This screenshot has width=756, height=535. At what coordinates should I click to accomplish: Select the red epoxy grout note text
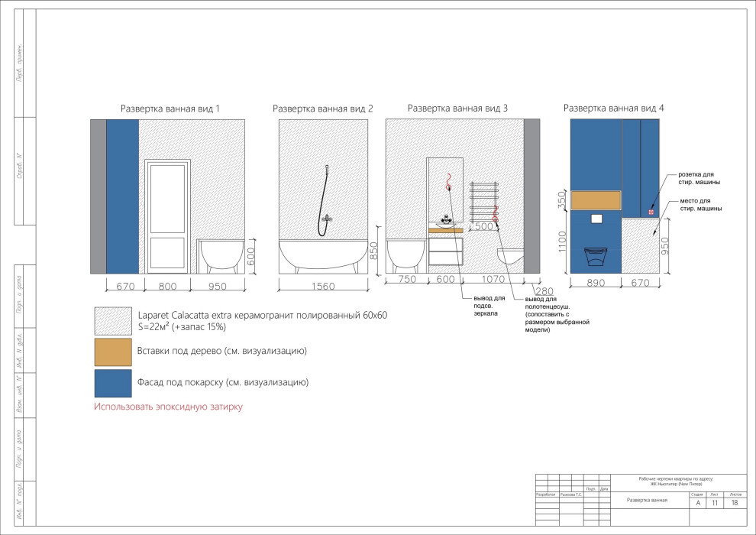[x=168, y=407]
